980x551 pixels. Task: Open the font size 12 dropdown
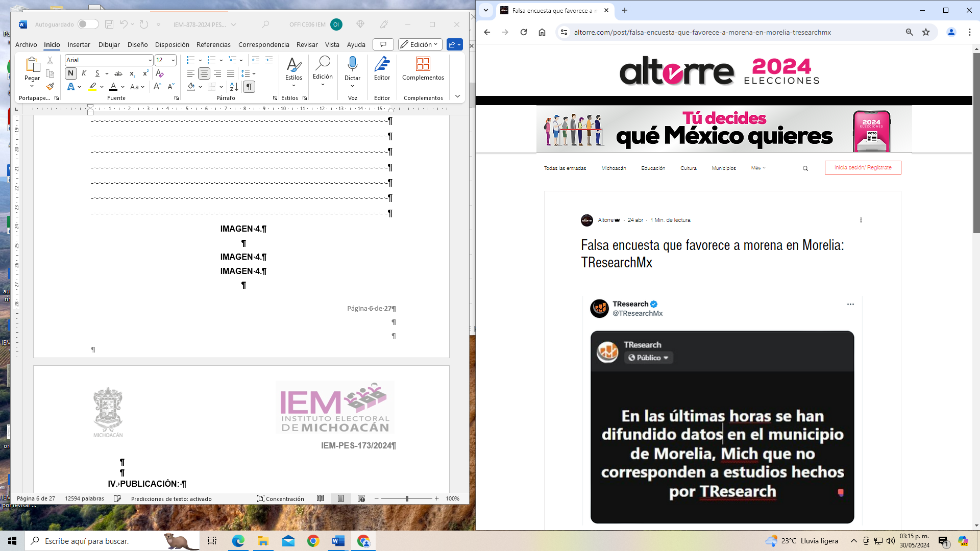pyautogui.click(x=174, y=60)
